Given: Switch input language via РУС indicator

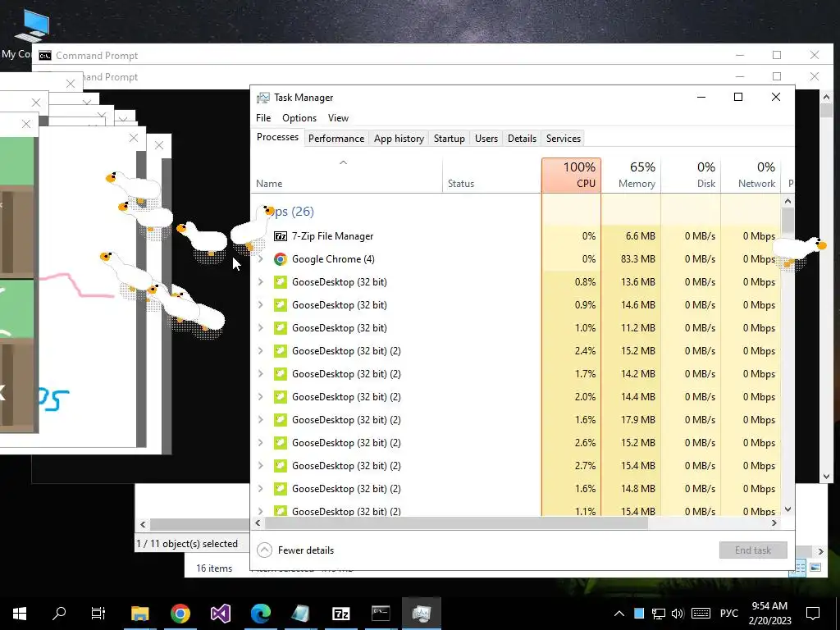Looking at the screenshot, I should (x=729, y=614).
